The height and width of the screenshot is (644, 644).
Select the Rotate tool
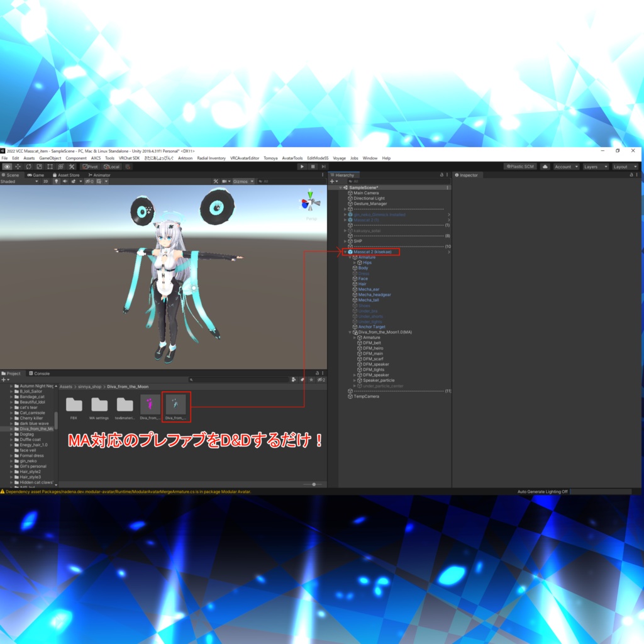click(28, 167)
